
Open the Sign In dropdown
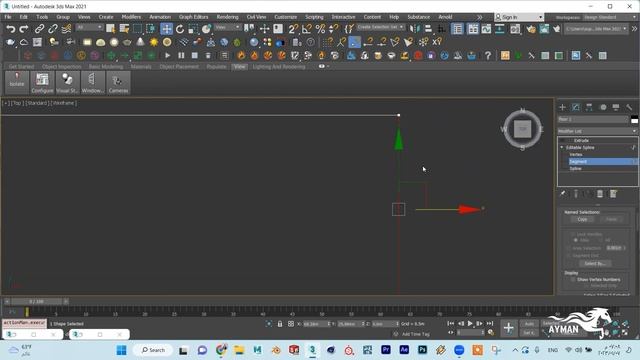click(519, 17)
